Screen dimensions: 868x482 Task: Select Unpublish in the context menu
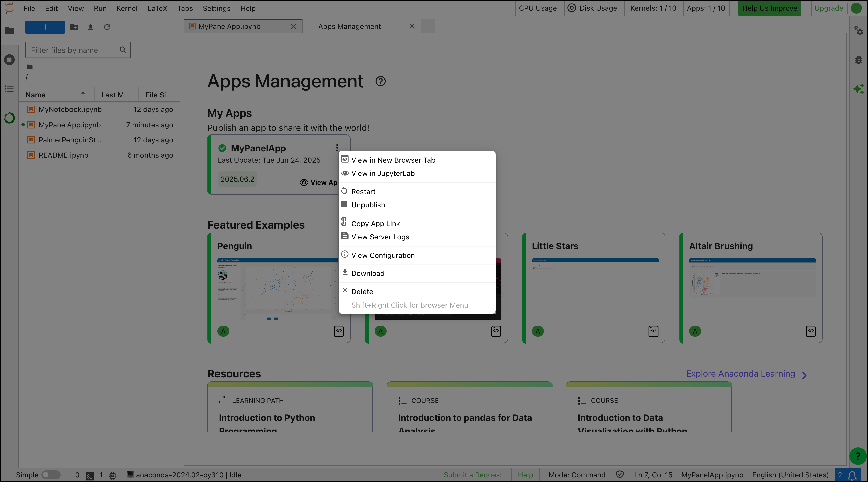click(368, 205)
